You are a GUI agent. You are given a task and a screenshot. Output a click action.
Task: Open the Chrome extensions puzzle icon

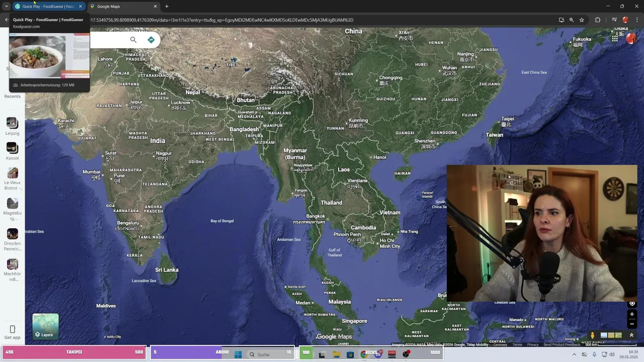[598, 20]
